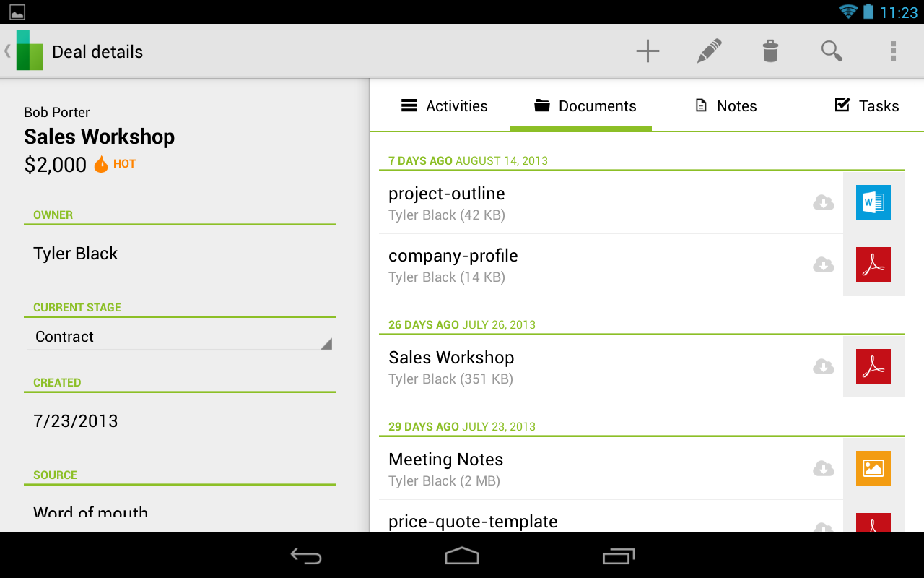Viewport: 924px width, 578px height.
Task: Click the delete trash icon
Action: tap(770, 51)
